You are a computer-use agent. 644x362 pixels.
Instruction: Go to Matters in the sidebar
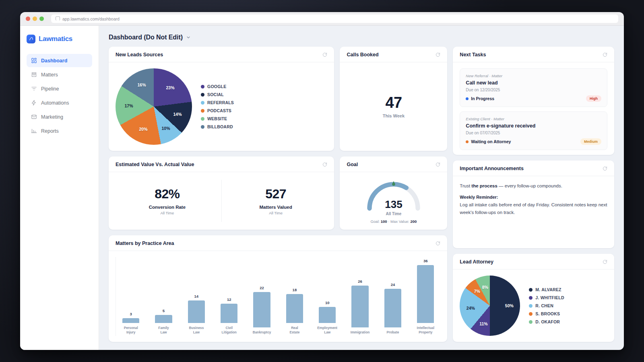click(x=59, y=75)
